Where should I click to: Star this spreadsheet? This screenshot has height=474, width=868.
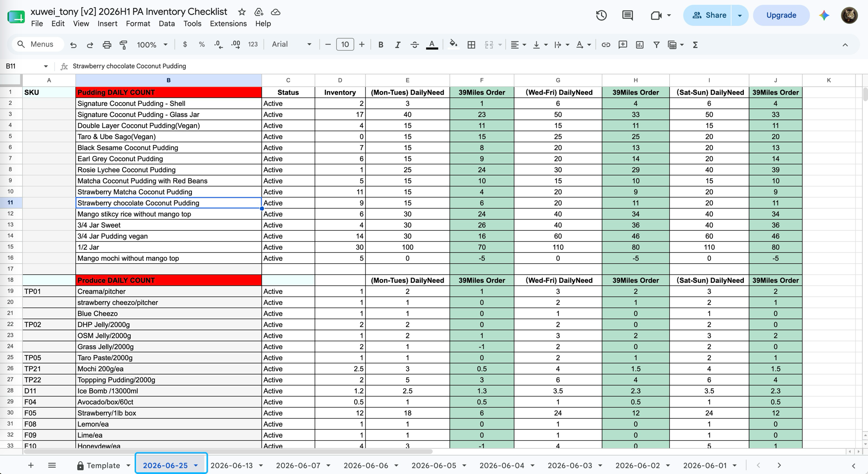[242, 12]
